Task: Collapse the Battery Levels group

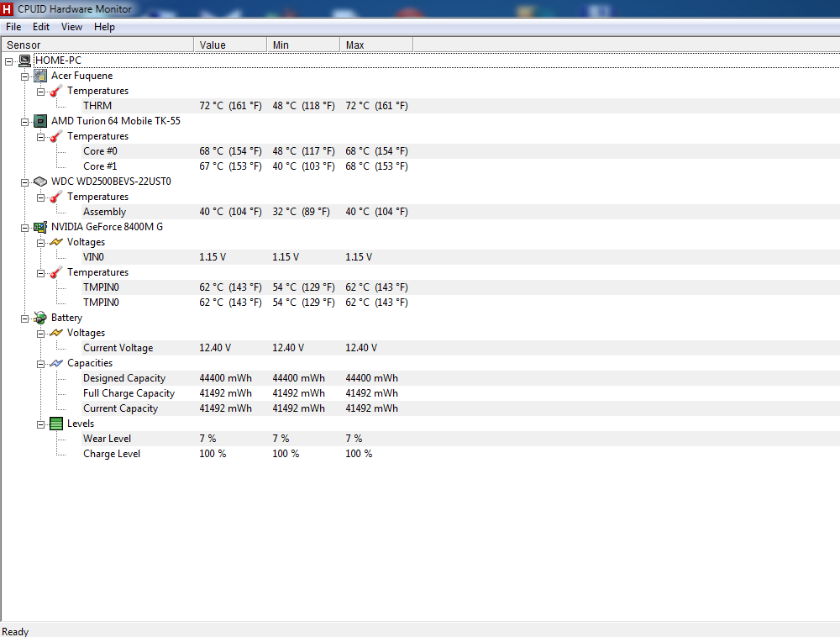Action: tap(40, 425)
